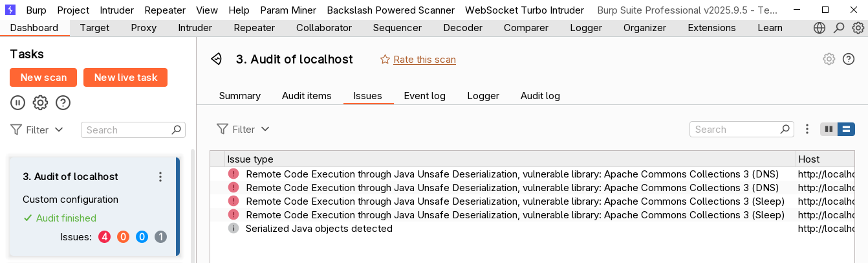Expand the Tasks Filter dropdown
868x263 pixels.
click(x=38, y=130)
